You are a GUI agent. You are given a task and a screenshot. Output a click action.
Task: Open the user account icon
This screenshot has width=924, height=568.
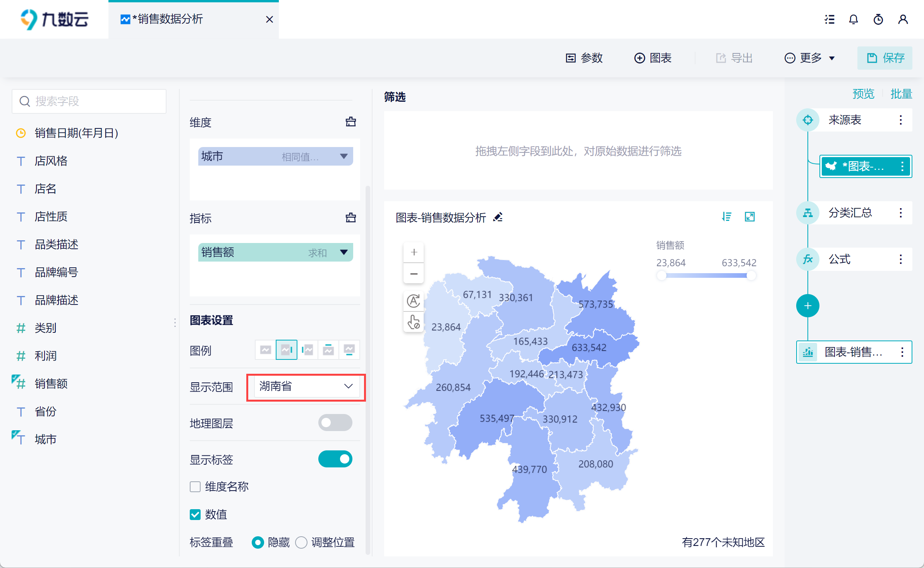click(903, 19)
